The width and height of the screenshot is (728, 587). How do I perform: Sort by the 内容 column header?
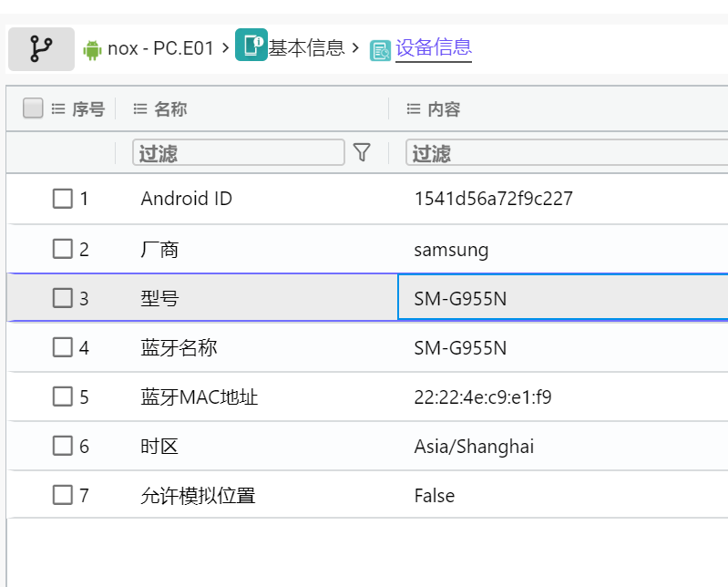coord(444,109)
